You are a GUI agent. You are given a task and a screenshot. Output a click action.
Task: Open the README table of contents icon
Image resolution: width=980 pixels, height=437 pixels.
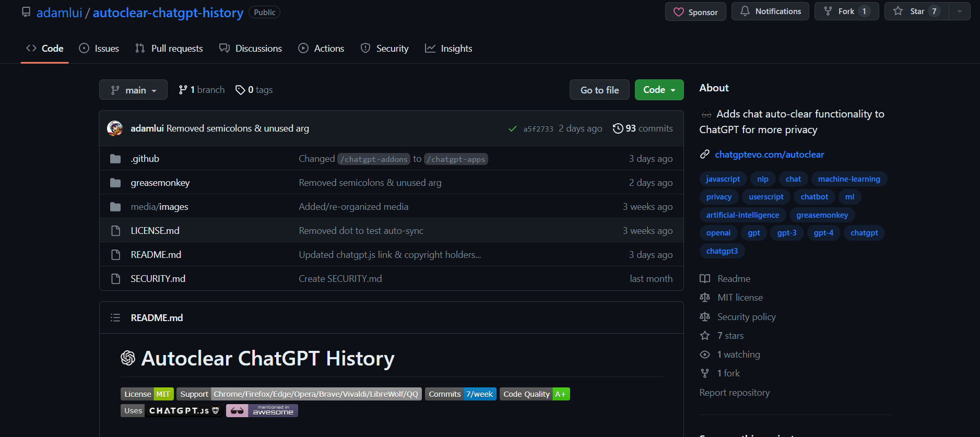click(x=115, y=318)
